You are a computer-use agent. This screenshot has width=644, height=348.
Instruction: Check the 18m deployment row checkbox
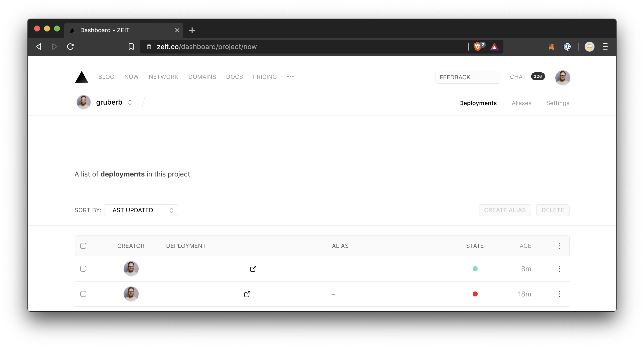tap(83, 294)
